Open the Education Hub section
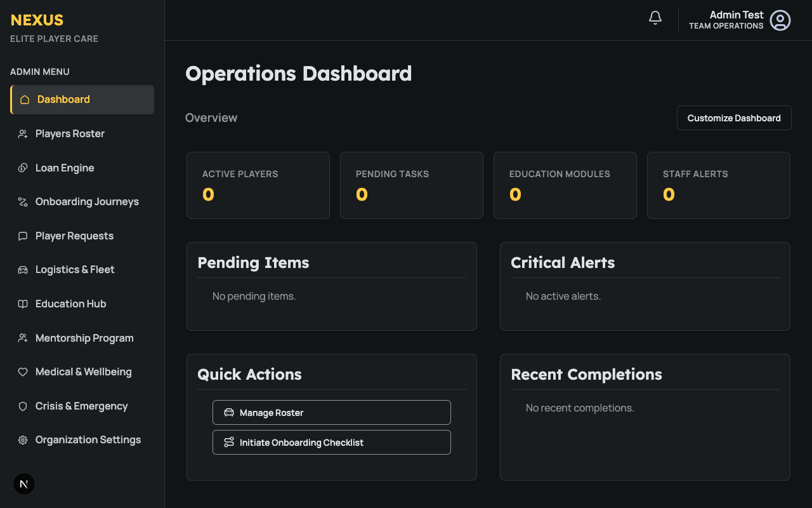This screenshot has width=812, height=508. [x=82, y=304]
